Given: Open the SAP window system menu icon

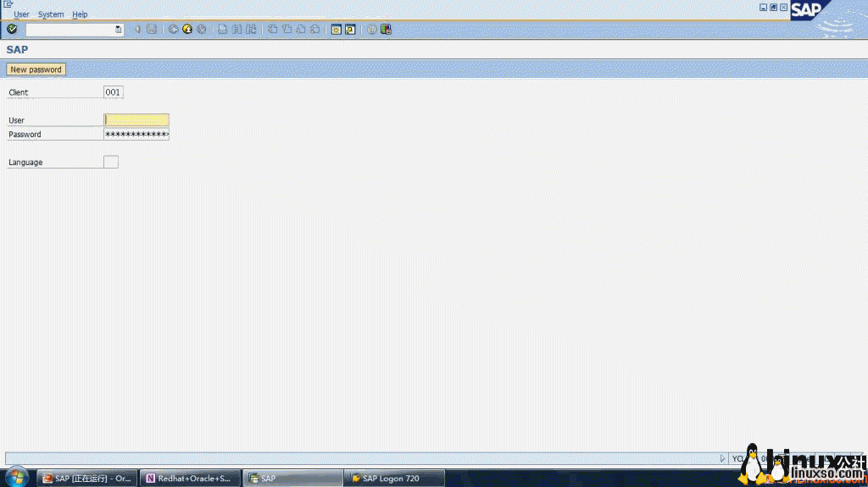Looking at the screenshot, I should coord(8,4).
